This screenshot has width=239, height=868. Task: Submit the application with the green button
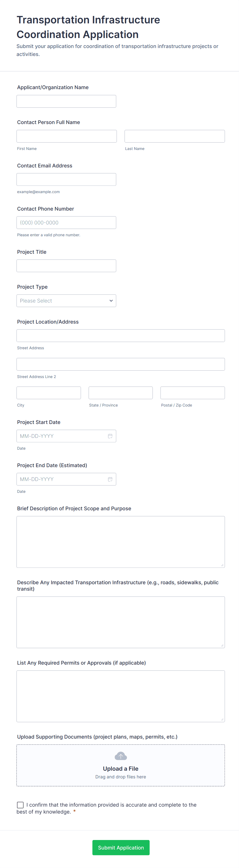pos(121,847)
